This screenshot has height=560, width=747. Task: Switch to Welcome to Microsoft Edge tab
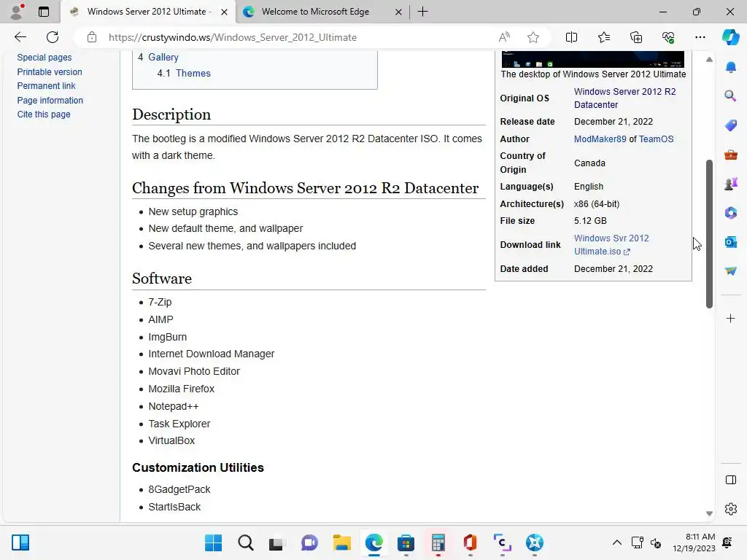pyautogui.click(x=315, y=12)
